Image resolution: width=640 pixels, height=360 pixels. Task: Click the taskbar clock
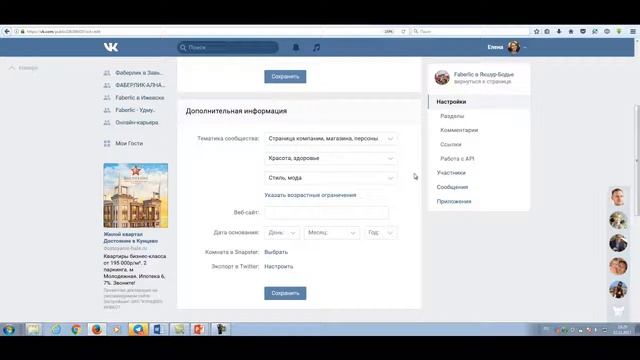click(x=622, y=329)
